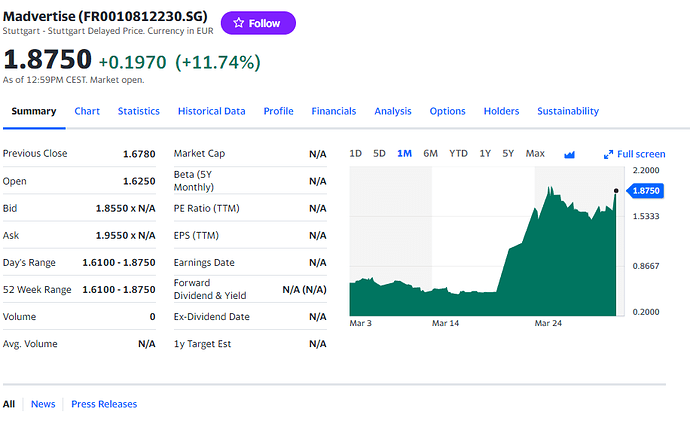Viewport: 690px width, 430px height.
Task: Click the Madvertise stock title
Action: pos(105,16)
